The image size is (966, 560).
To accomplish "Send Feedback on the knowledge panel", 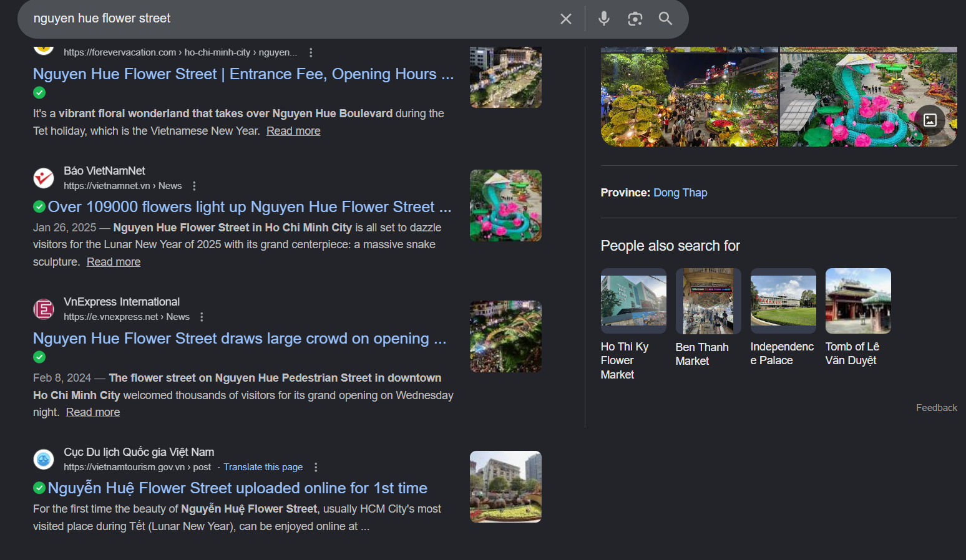I will pos(936,408).
